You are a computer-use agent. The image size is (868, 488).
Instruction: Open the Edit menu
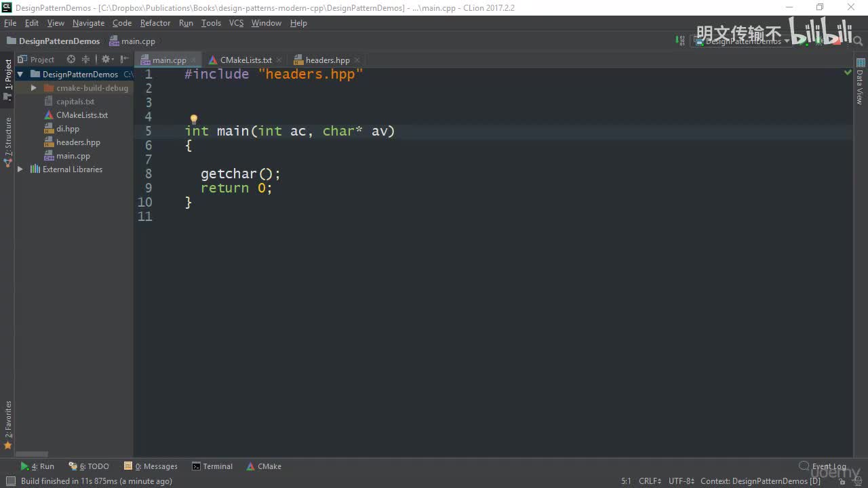coord(32,23)
